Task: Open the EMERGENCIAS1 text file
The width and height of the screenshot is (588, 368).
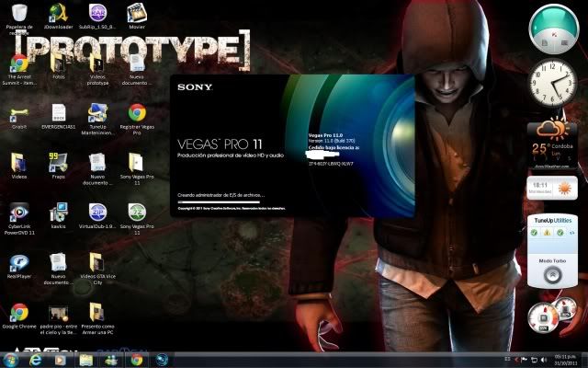Action: (58, 113)
